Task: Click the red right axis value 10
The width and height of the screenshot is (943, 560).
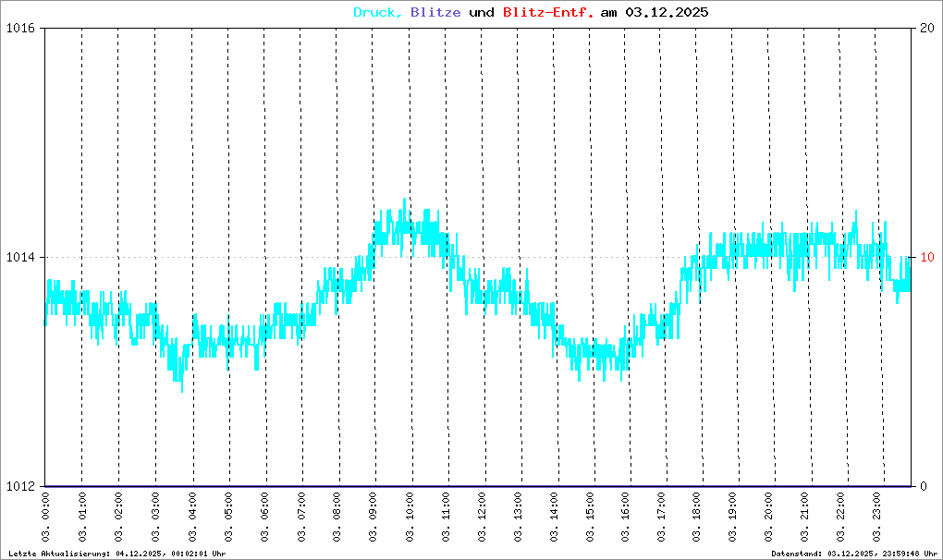Action: 927,258
